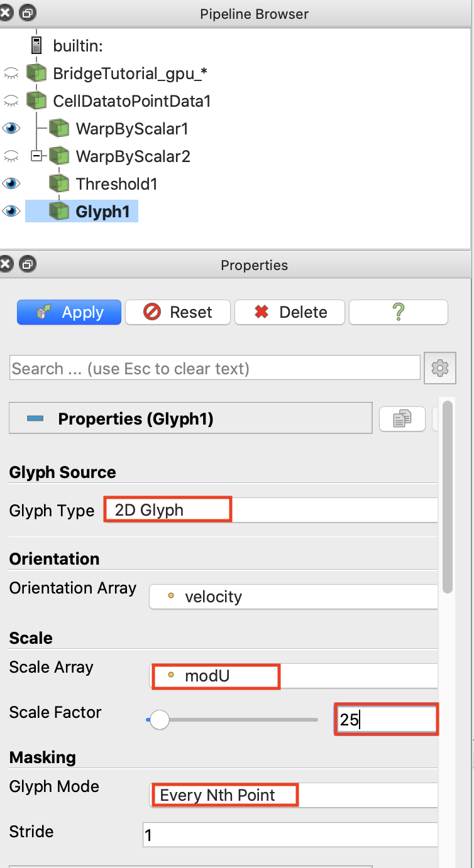Click the Scale Factor slider handle
This screenshot has height=868, width=474.
coord(160,720)
